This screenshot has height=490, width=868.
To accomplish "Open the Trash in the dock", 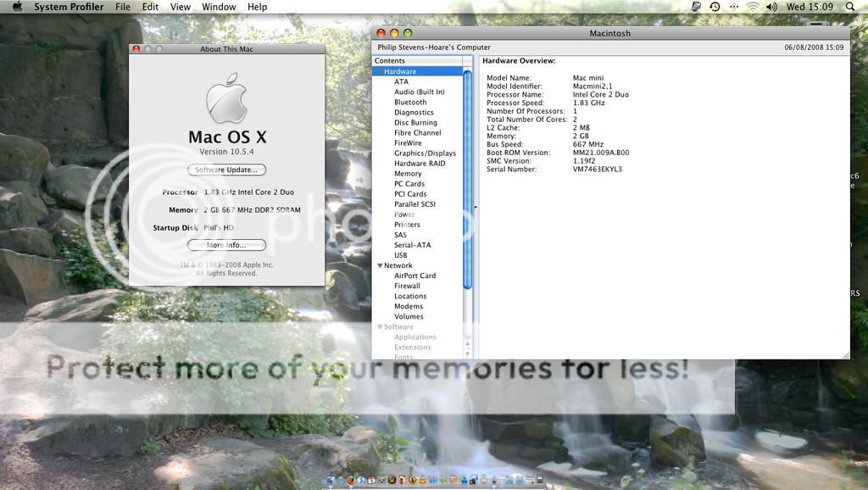I will click(538, 480).
